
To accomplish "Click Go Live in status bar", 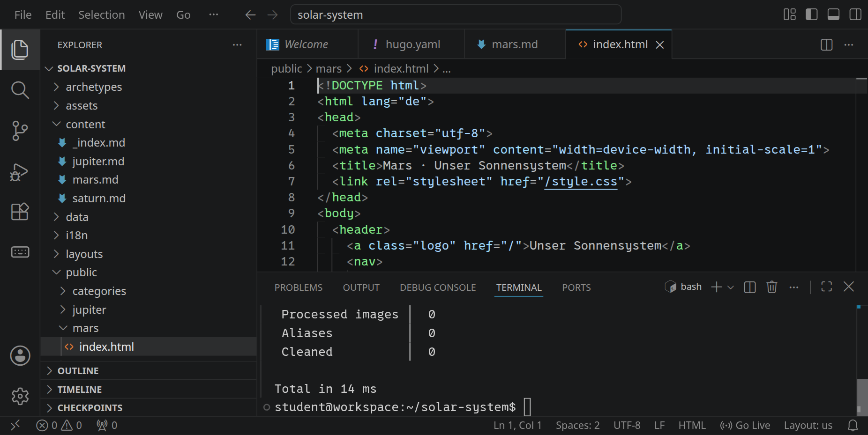I will (x=745, y=425).
